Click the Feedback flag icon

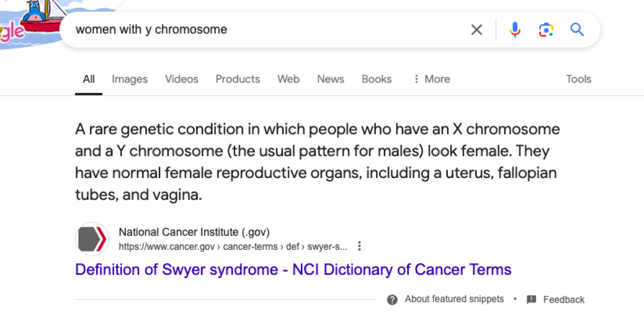pos(530,299)
